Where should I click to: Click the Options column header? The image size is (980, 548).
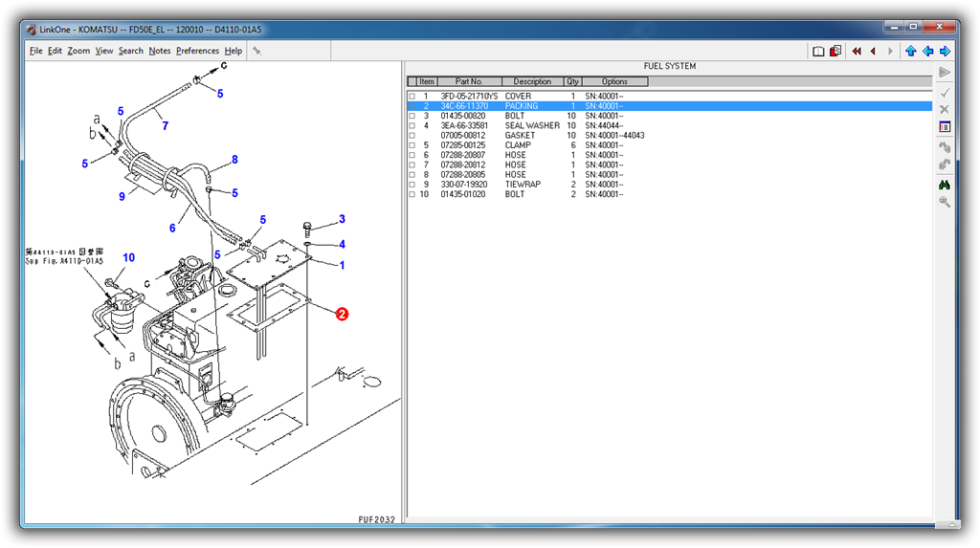click(615, 82)
